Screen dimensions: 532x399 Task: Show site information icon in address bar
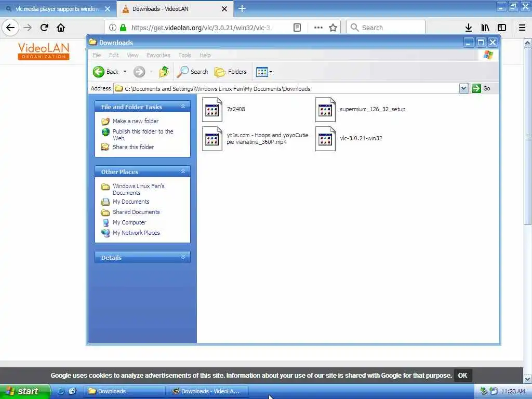(113, 28)
